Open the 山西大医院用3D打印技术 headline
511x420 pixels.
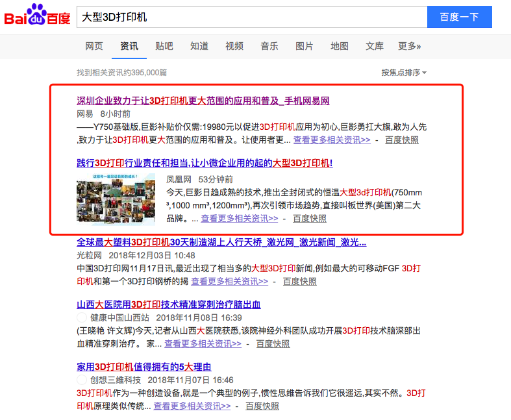[169, 304]
